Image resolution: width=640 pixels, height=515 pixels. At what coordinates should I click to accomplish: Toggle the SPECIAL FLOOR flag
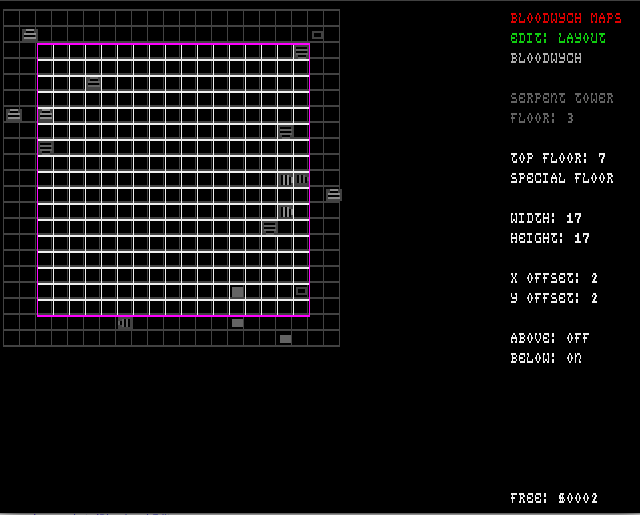[x=562, y=178]
